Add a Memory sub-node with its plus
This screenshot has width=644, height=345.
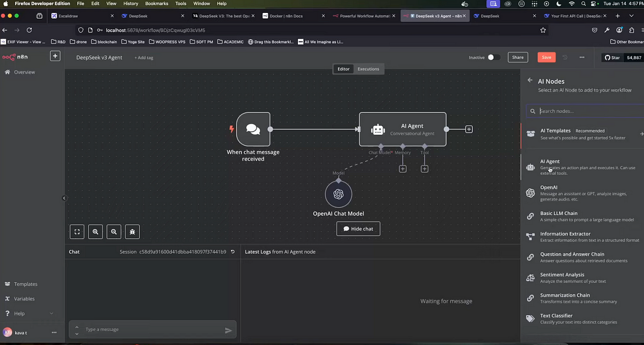[402, 169]
